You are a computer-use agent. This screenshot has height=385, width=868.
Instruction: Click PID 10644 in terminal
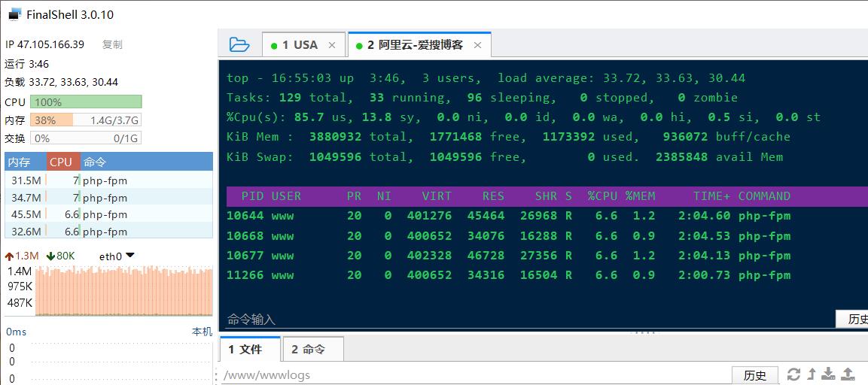[x=245, y=216]
